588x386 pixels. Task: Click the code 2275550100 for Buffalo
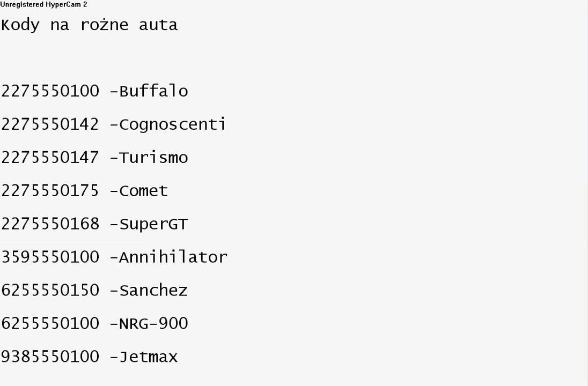[x=50, y=91]
